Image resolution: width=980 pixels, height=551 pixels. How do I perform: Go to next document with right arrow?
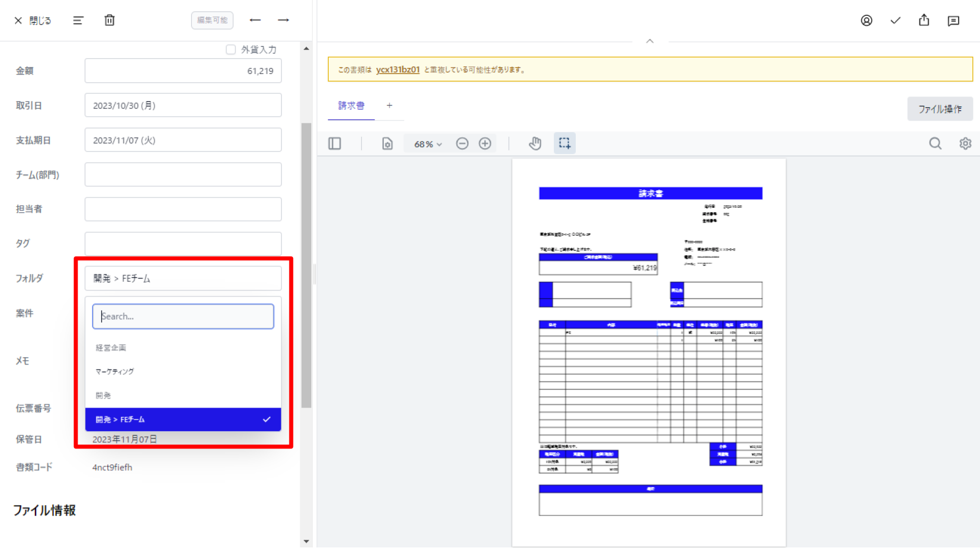point(283,20)
